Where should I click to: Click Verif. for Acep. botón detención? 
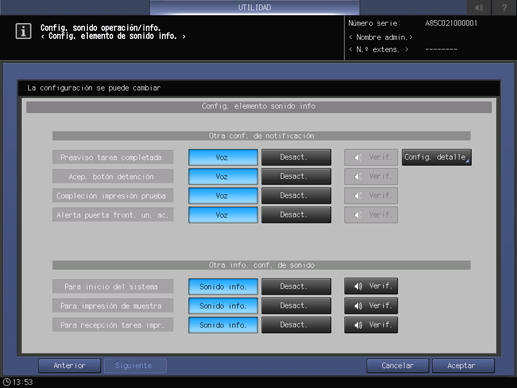pyautogui.click(x=371, y=177)
